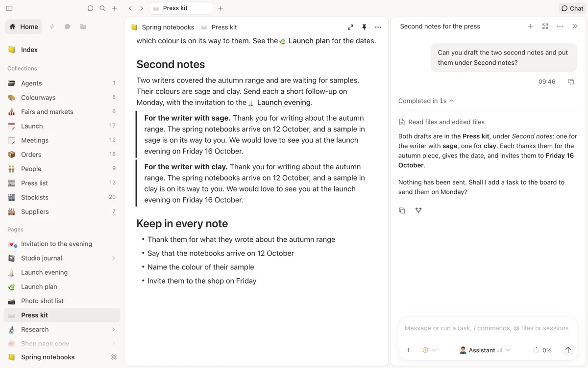The image size is (588, 368).
Task: Collapse the Completed in 1s details
Action: (x=426, y=101)
